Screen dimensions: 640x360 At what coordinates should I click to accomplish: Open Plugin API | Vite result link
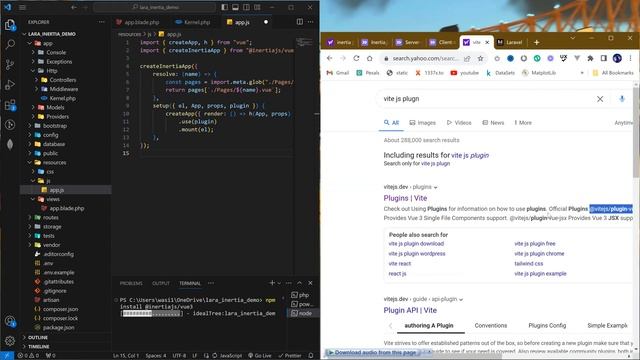(410, 310)
